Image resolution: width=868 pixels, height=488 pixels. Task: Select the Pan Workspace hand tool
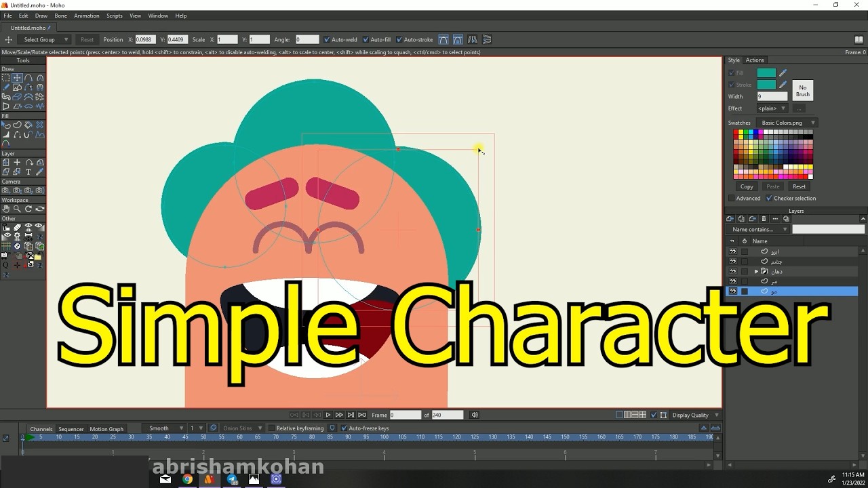[5, 209]
